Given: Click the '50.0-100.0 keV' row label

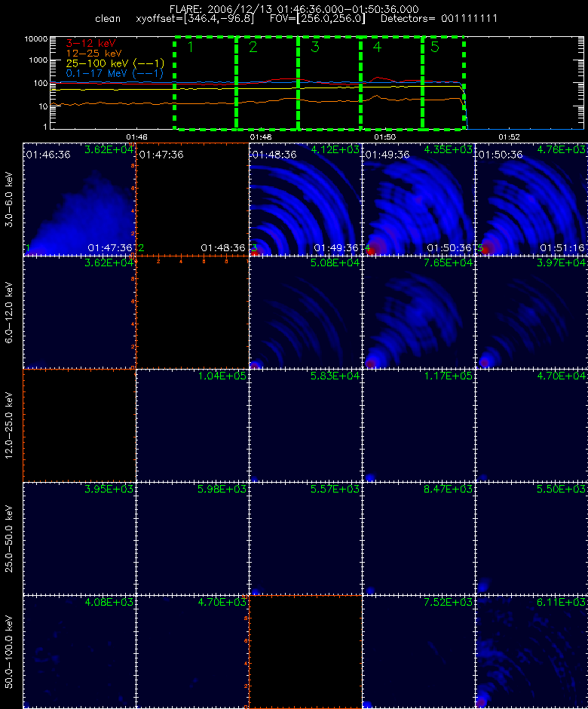Looking at the screenshot, I should point(10,652).
